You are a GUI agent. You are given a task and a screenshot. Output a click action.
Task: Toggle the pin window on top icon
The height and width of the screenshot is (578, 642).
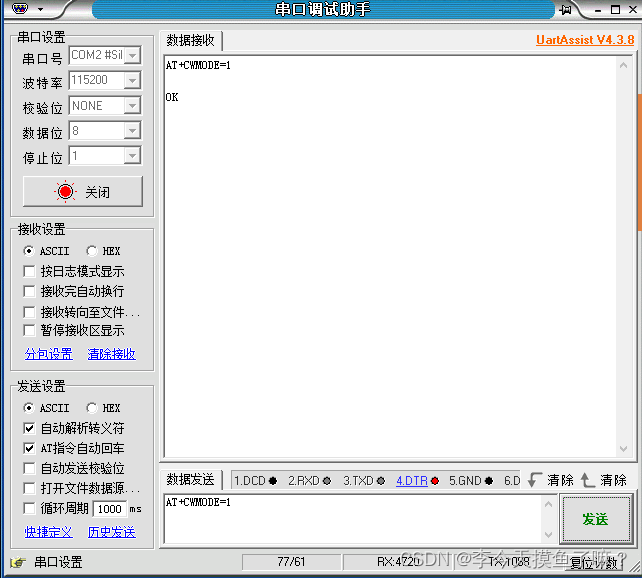click(x=566, y=9)
